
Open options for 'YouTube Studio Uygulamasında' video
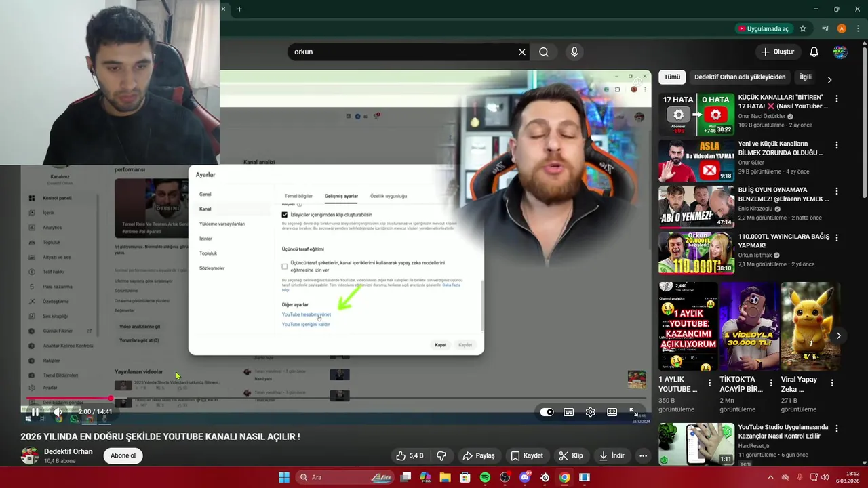[x=836, y=428]
